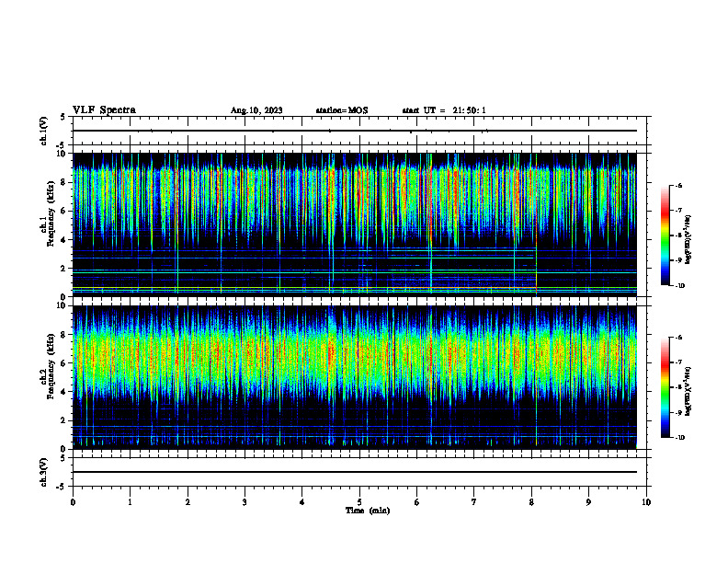This screenshot has width=728, height=563.
Task: Click the "VLF Spectra" plot title
Action: (x=104, y=110)
